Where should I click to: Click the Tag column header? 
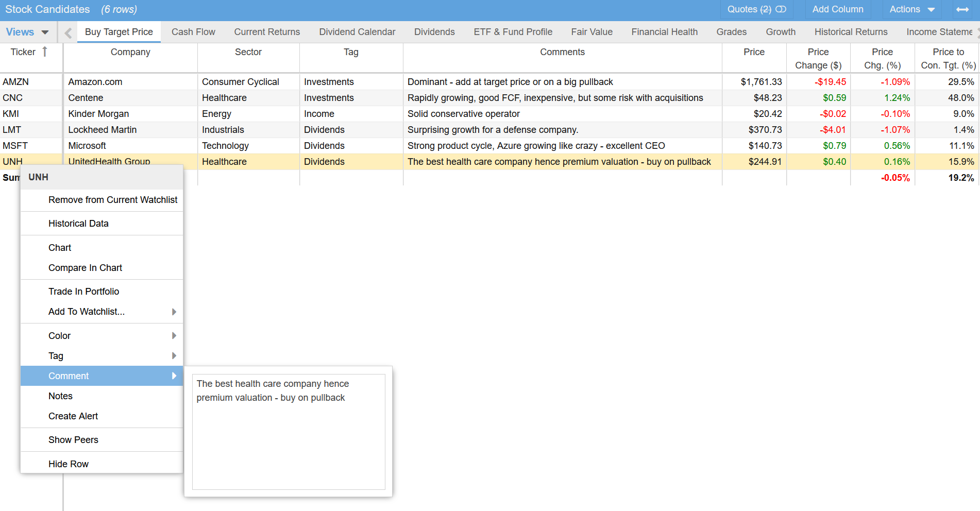(351, 58)
